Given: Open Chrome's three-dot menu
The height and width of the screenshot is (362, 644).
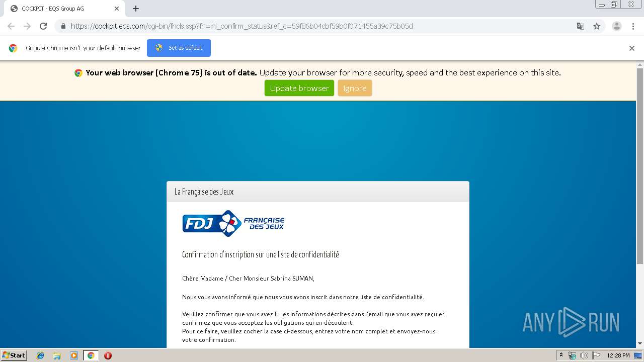Looking at the screenshot, I should click(633, 26).
